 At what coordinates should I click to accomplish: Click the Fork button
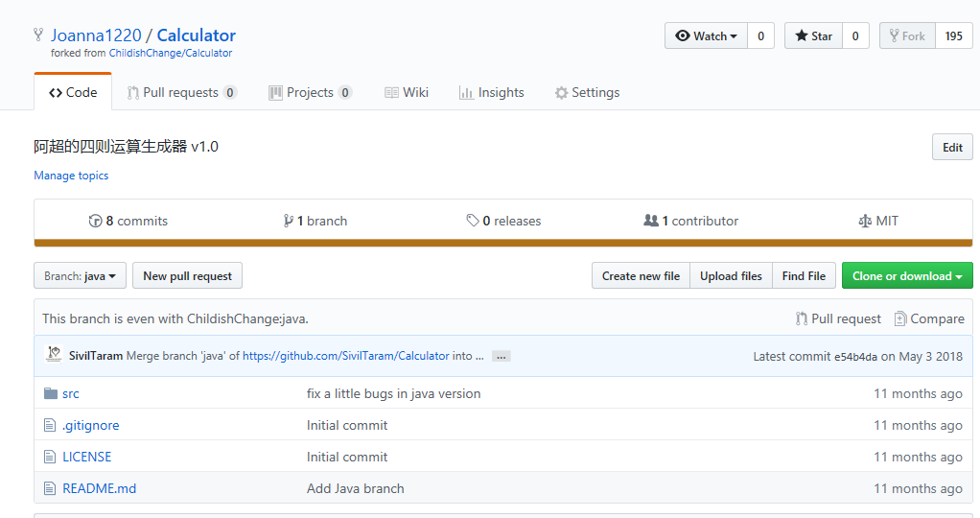click(x=907, y=35)
